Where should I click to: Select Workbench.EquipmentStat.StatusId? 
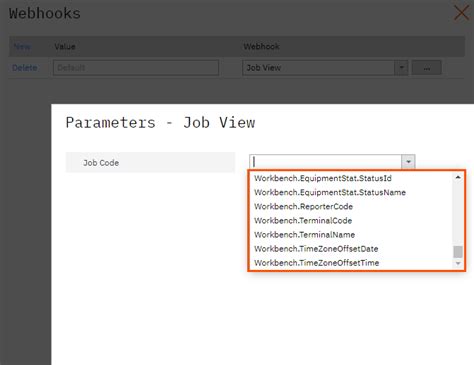(323, 178)
